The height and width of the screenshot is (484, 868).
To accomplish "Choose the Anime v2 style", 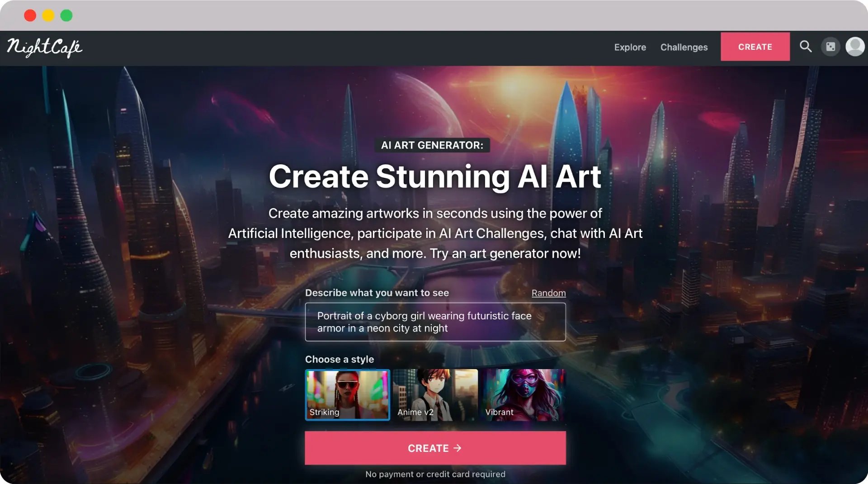I will point(435,395).
